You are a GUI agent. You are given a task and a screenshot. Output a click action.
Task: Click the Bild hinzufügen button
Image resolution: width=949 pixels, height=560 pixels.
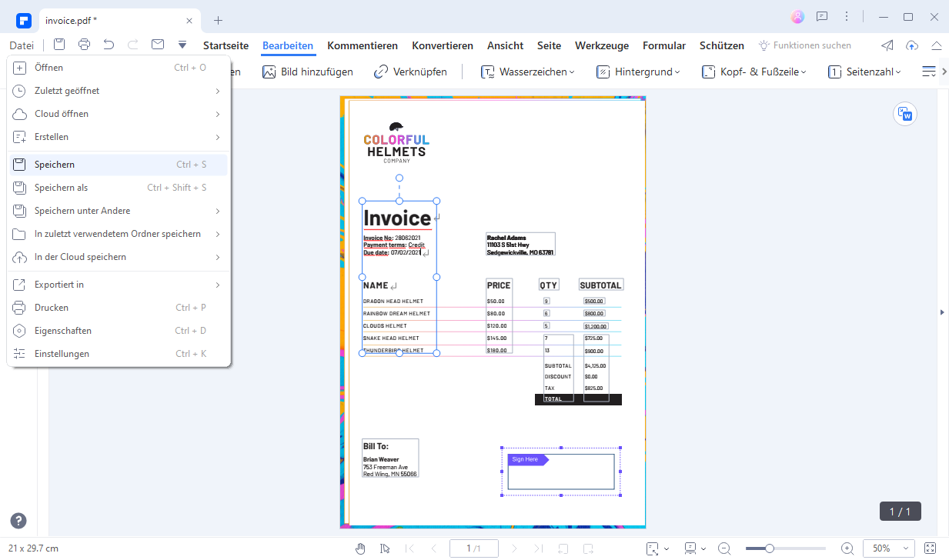307,72
